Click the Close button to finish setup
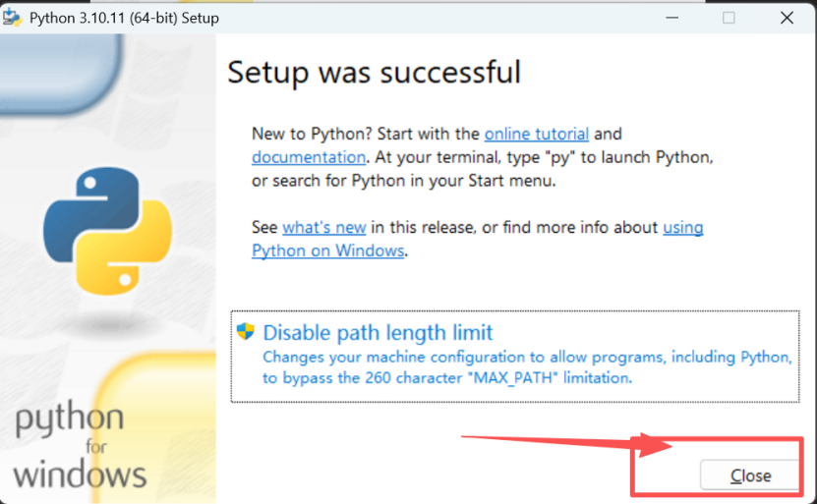Image resolution: width=817 pixels, height=504 pixels. coord(750,476)
